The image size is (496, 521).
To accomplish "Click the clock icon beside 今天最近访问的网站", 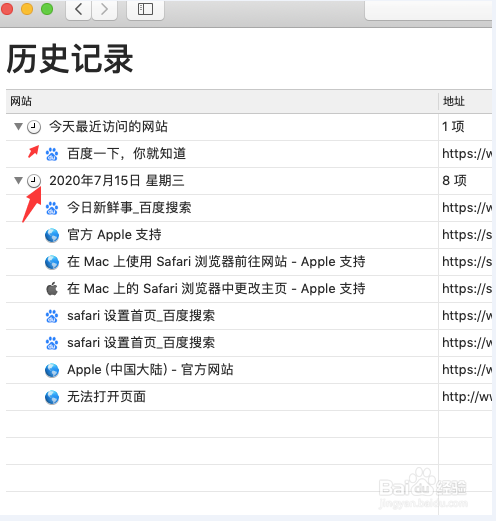I will 34,127.
